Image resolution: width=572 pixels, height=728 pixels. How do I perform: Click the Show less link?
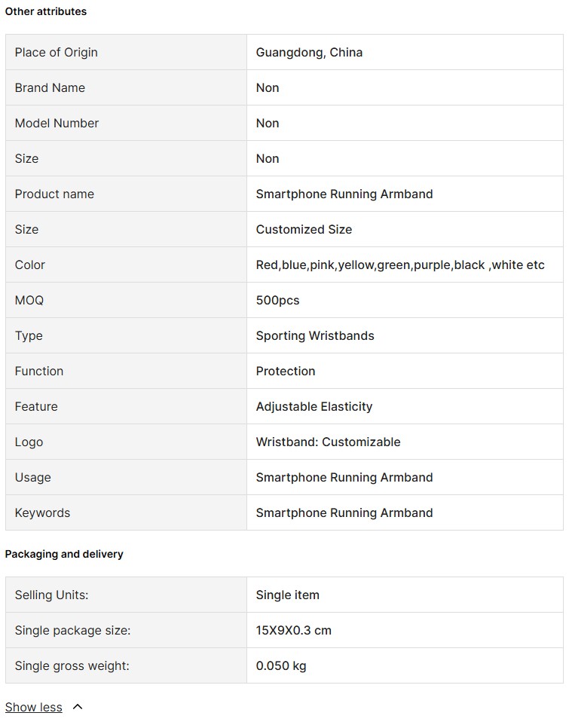[x=33, y=707]
